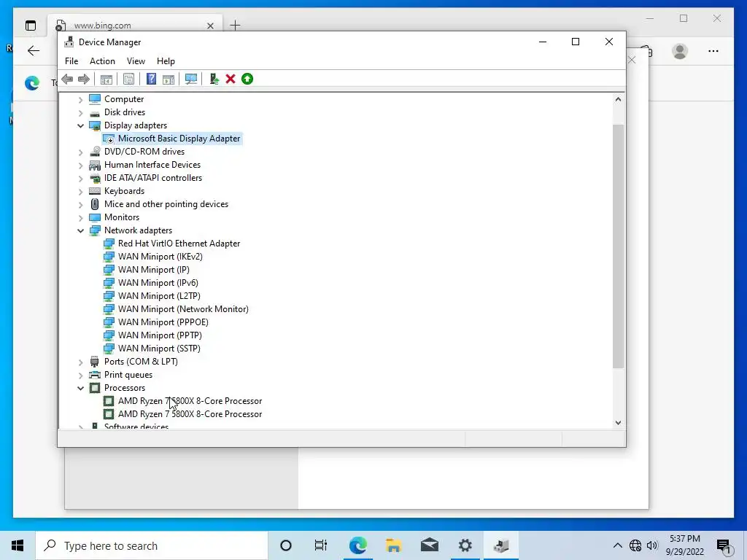Click the green Enable device arrow icon
This screenshot has height=560, width=747.
(247, 79)
